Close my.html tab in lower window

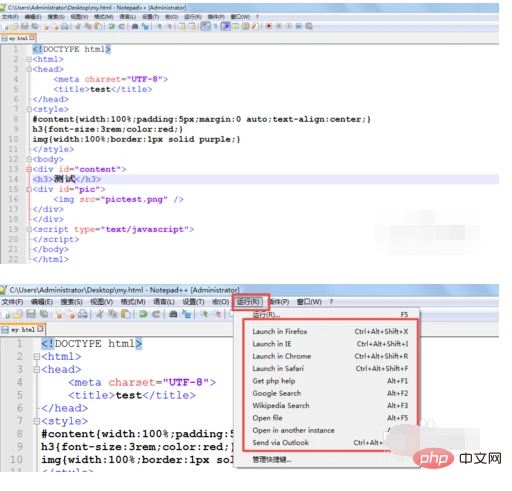(40, 329)
